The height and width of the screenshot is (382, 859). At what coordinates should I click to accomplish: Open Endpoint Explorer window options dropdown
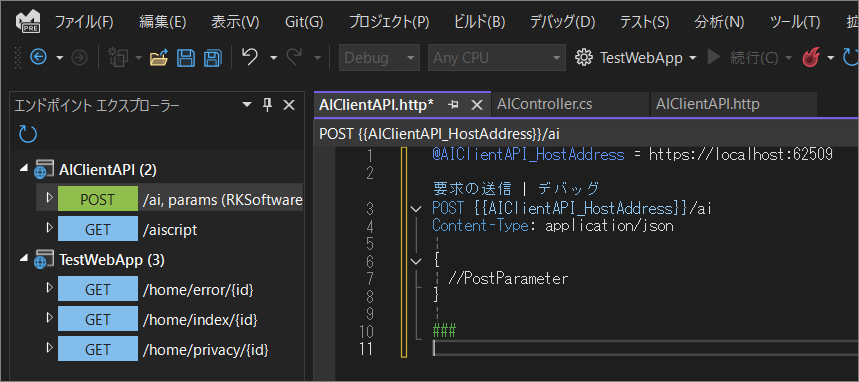tap(247, 105)
